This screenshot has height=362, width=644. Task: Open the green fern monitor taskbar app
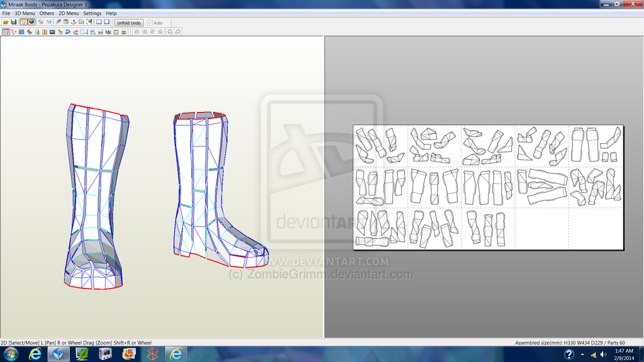pyautogui.click(x=82, y=354)
